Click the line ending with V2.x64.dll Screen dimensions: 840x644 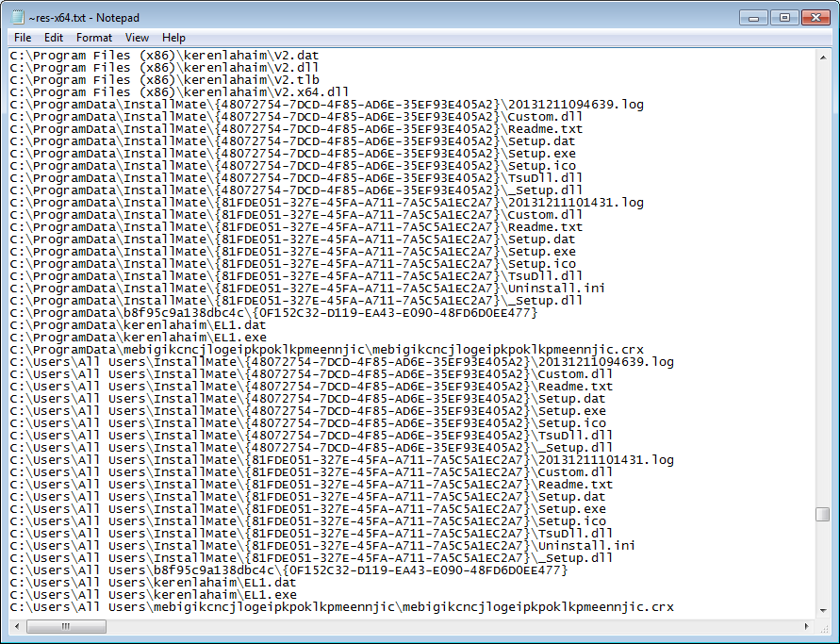tap(179, 92)
